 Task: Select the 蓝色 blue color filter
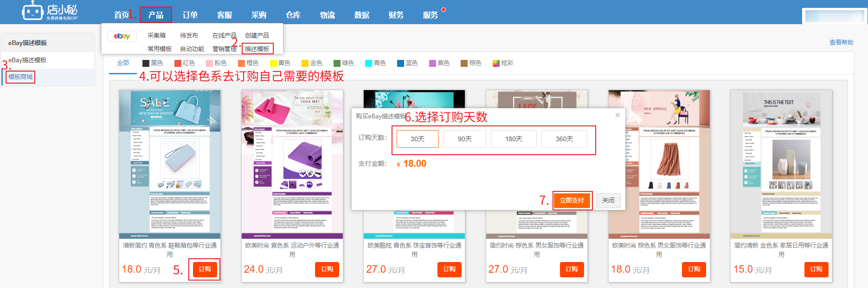click(400, 63)
